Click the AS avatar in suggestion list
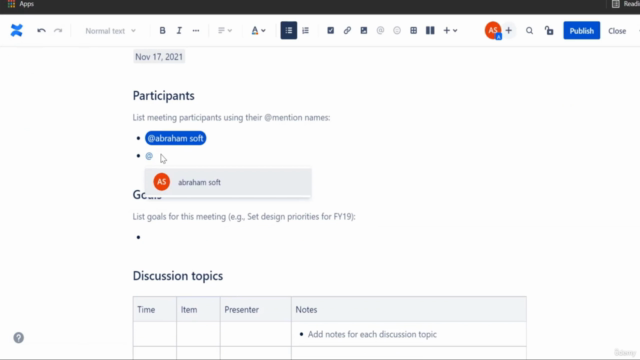The width and height of the screenshot is (640, 360). (162, 182)
